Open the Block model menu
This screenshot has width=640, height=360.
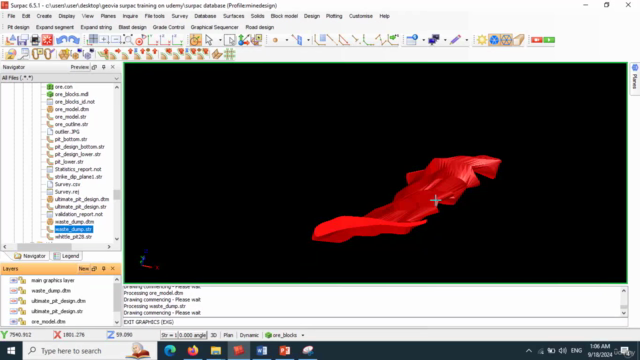[x=284, y=16]
